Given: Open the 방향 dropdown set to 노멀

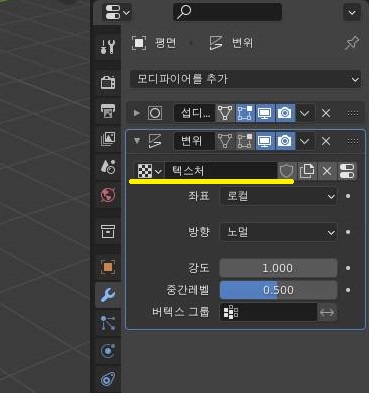Looking at the screenshot, I should (278, 232).
